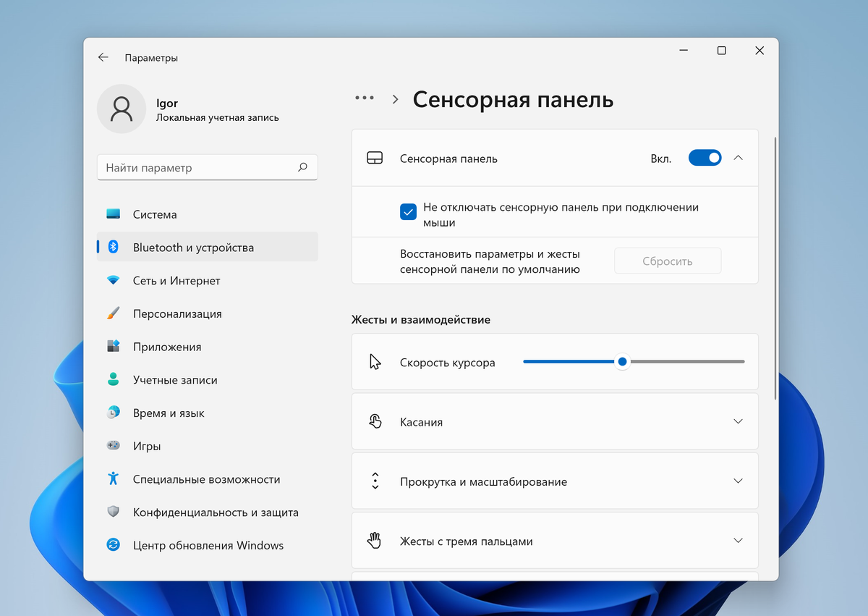This screenshot has height=616, width=868.
Task: Open Время и язык category
Action: 208,413
